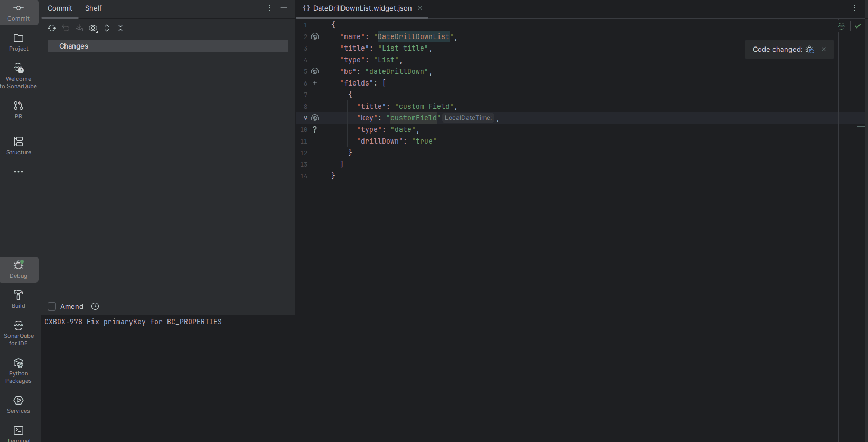
Task: Click the "fields" property name
Action: (357, 83)
